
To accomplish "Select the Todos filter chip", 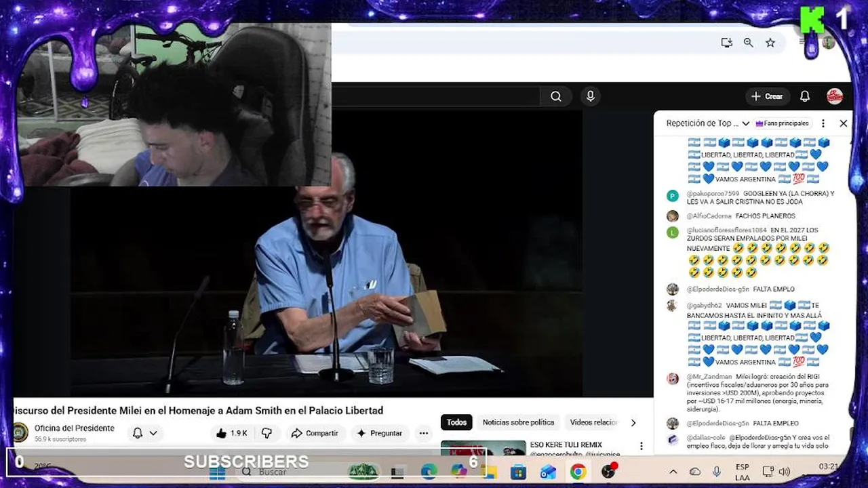I will tap(456, 422).
